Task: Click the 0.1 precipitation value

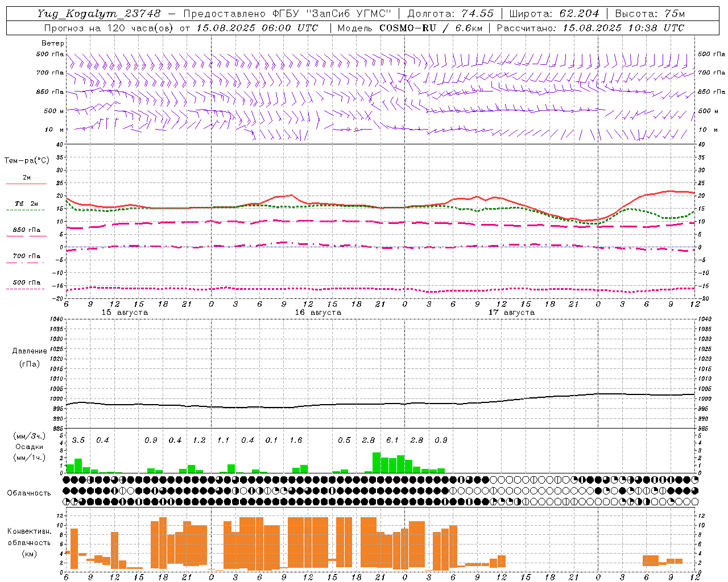Action: pyautogui.click(x=271, y=440)
